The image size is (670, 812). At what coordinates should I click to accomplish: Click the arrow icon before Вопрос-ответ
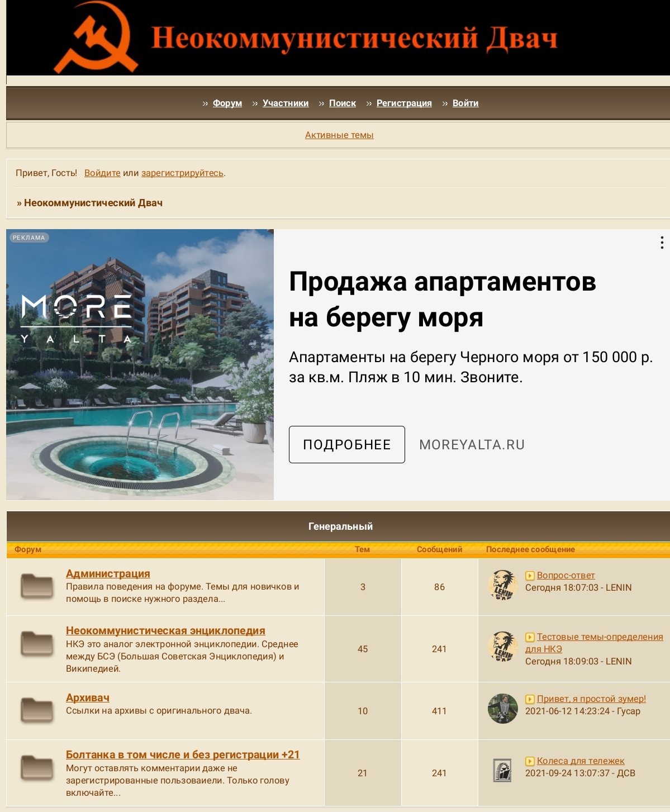(530, 576)
